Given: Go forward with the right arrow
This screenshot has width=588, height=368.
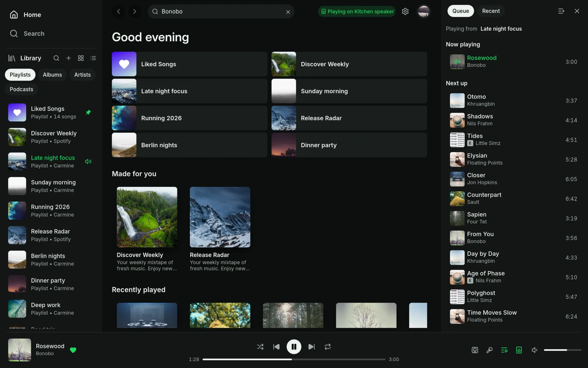Looking at the screenshot, I should pos(134,12).
